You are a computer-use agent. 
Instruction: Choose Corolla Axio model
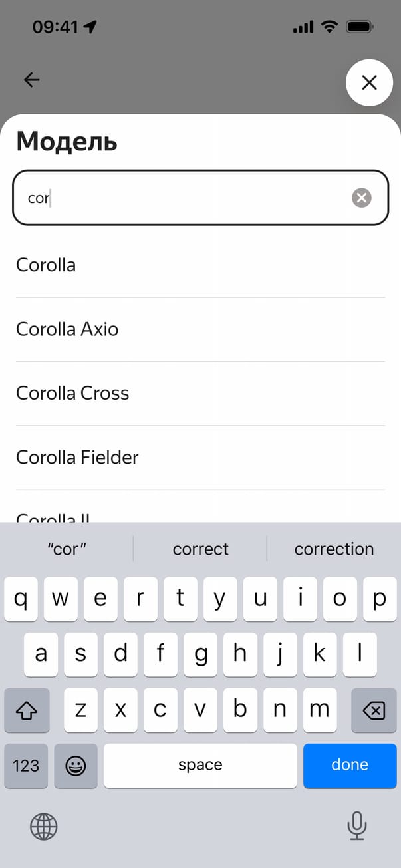[x=67, y=329]
